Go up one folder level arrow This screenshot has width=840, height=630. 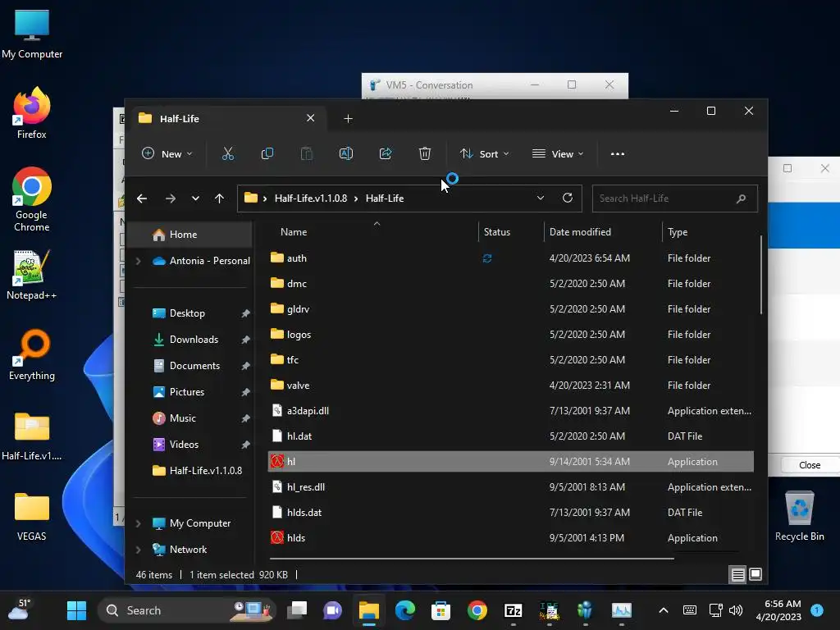pos(219,199)
